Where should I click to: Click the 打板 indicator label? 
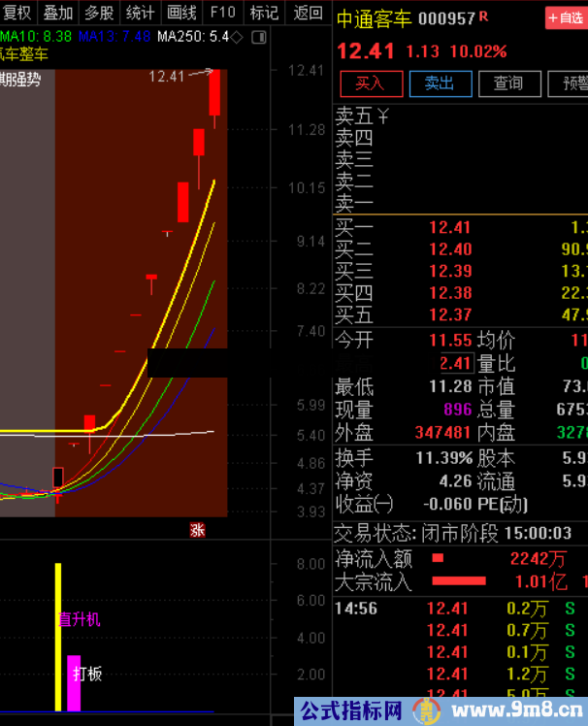(x=87, y=674)
